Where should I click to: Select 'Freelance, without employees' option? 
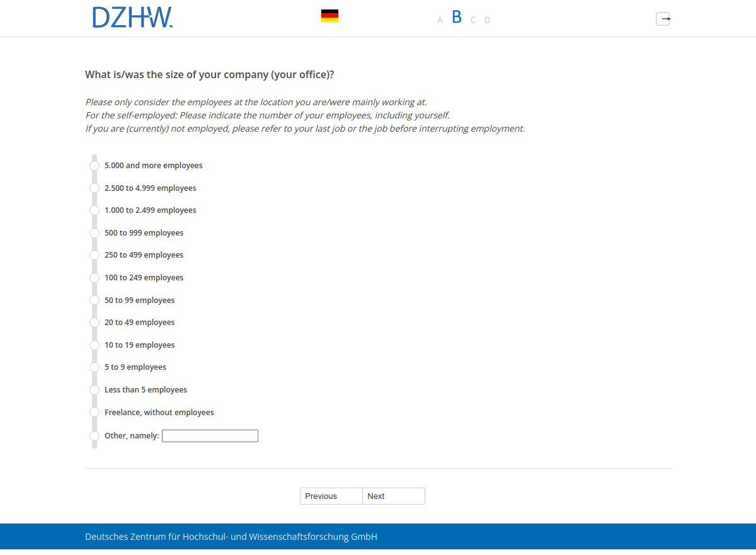(94, 413)
